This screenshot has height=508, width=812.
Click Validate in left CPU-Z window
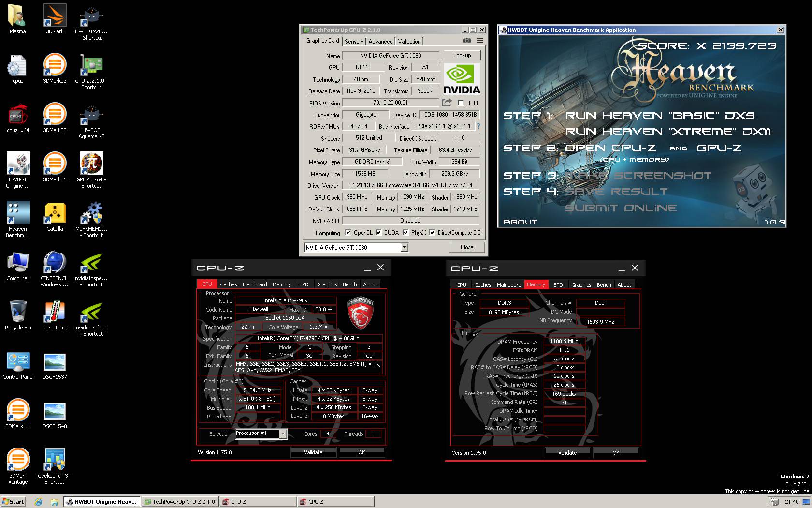(313, 452)
